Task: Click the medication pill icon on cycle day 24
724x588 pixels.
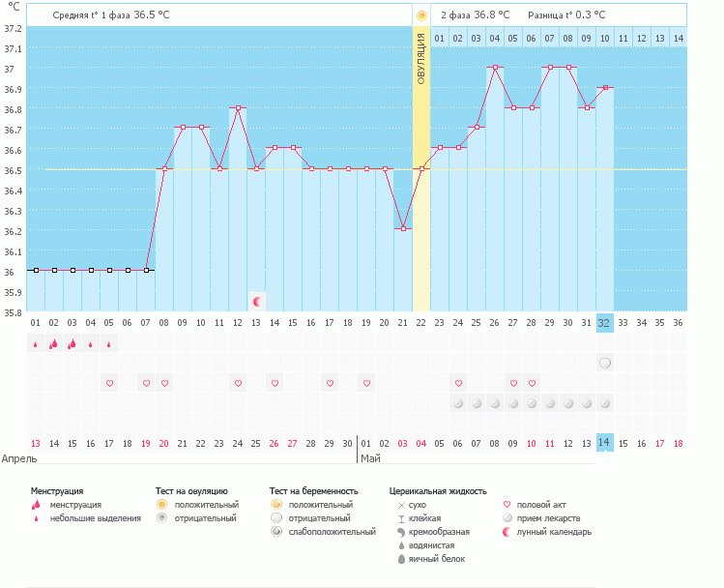Action: coord(458,402)
